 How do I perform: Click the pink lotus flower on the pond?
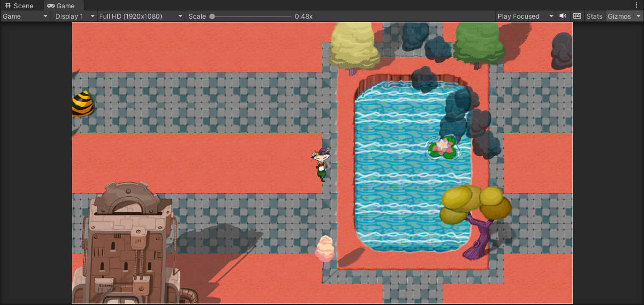pyautogui.click(x=442, y=148)
